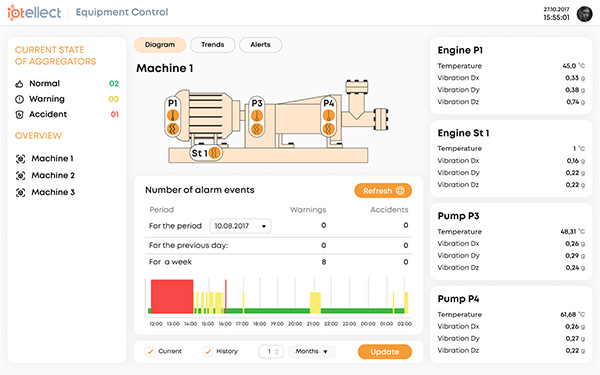600x375 pixels.
Task: Click the Refresh button
Action: click(383, 191)
